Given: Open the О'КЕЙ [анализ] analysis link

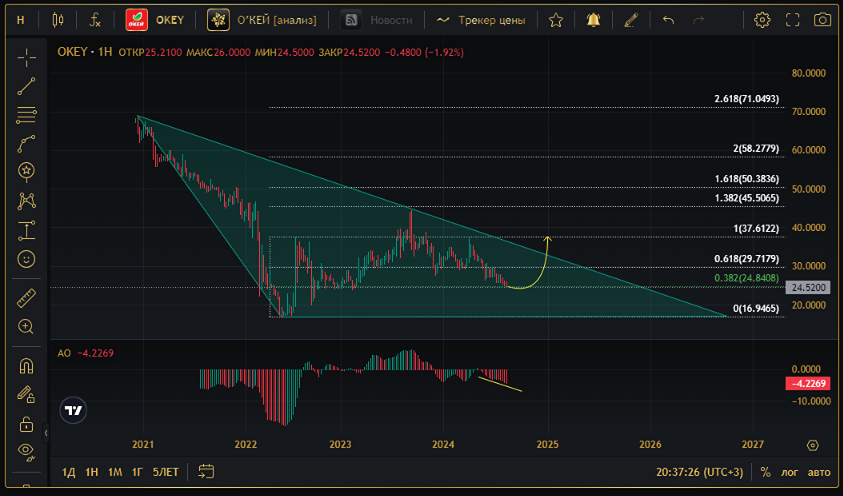Looking at the screenshot, I should [262, 20].
